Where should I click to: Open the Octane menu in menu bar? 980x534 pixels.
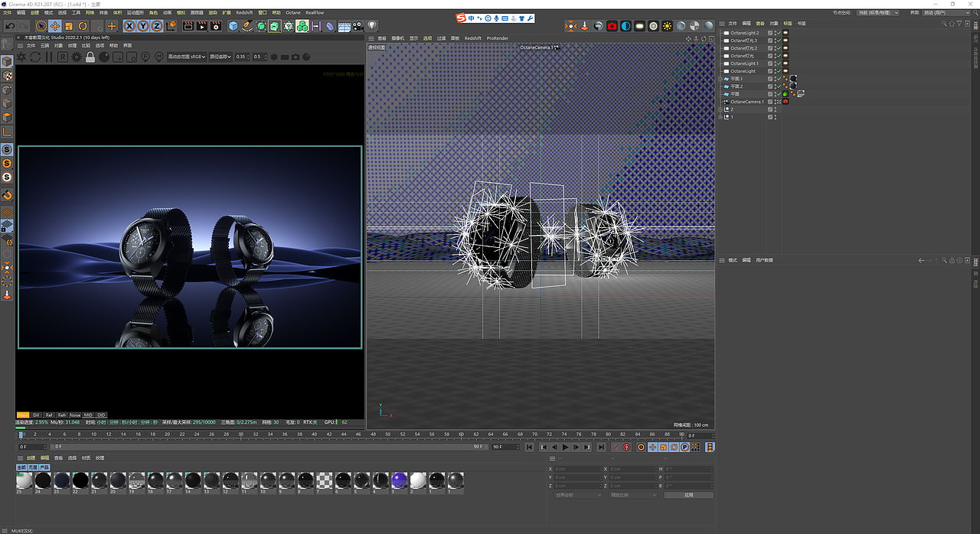pyautogui.click(x=293, y=13)
